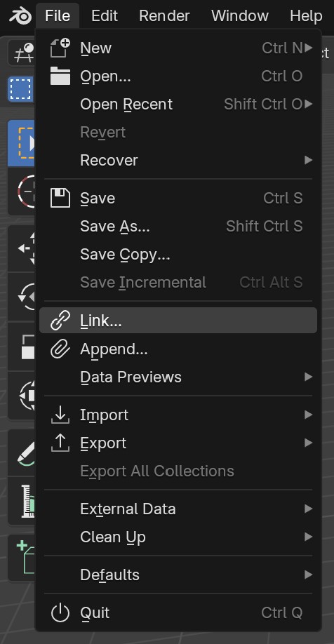Open the Window menu
Viewport: 334px width, 644px height.
(x=240, y=16)
